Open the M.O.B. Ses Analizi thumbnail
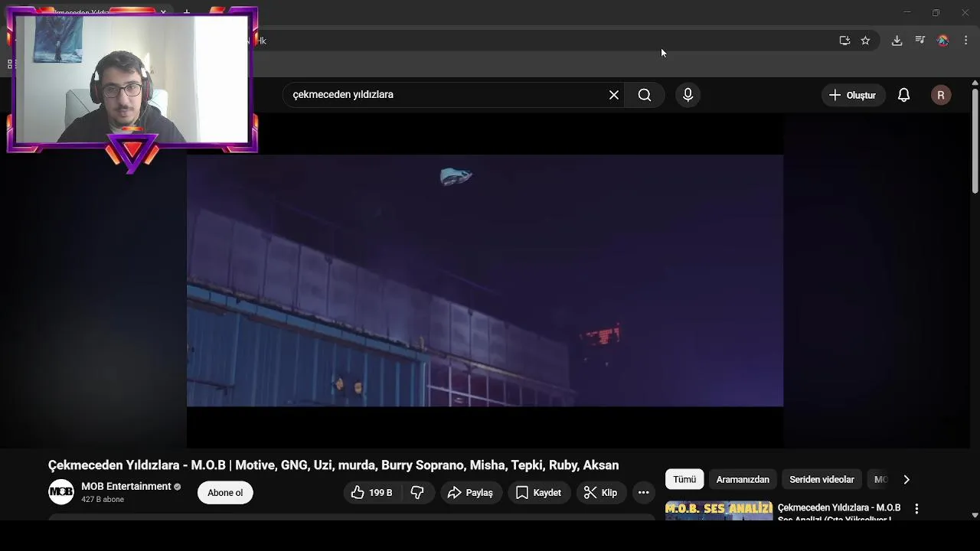Screen dimensions: 980x551 click(x=719, y=511)
